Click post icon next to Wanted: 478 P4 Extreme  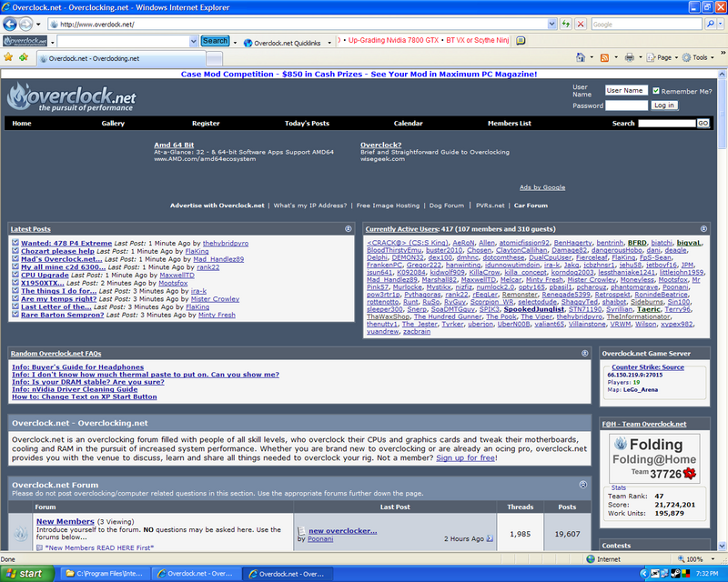coord(15,242)
